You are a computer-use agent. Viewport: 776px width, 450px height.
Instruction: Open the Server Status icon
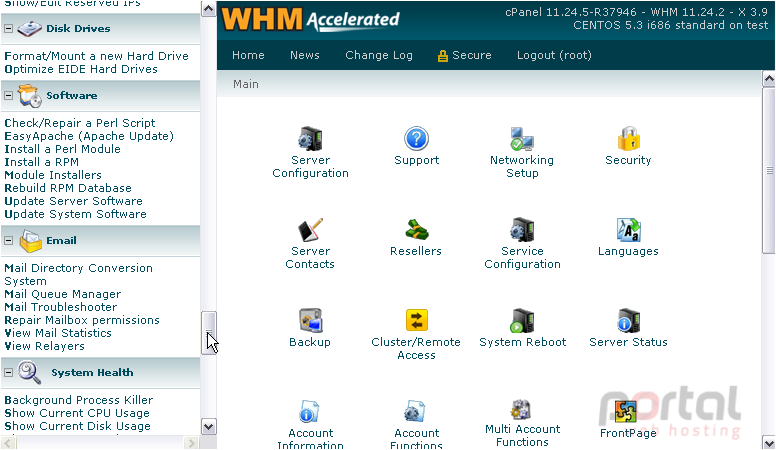[629, 321]
